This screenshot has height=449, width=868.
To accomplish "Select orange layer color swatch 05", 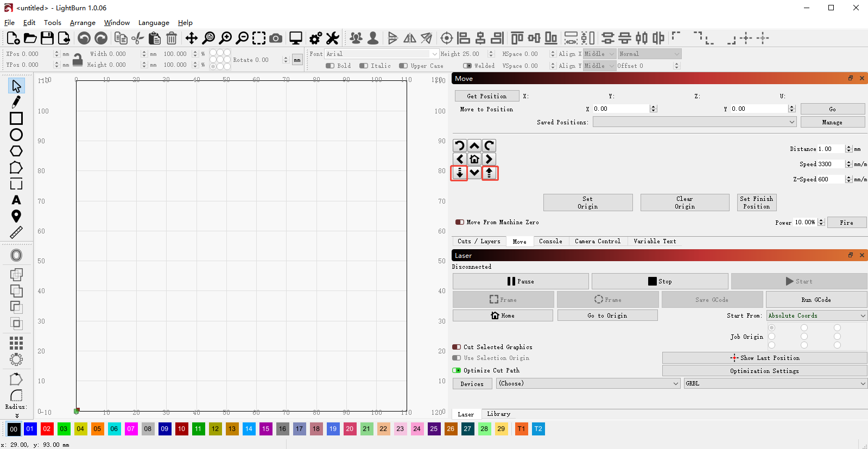I will point(97,429).
